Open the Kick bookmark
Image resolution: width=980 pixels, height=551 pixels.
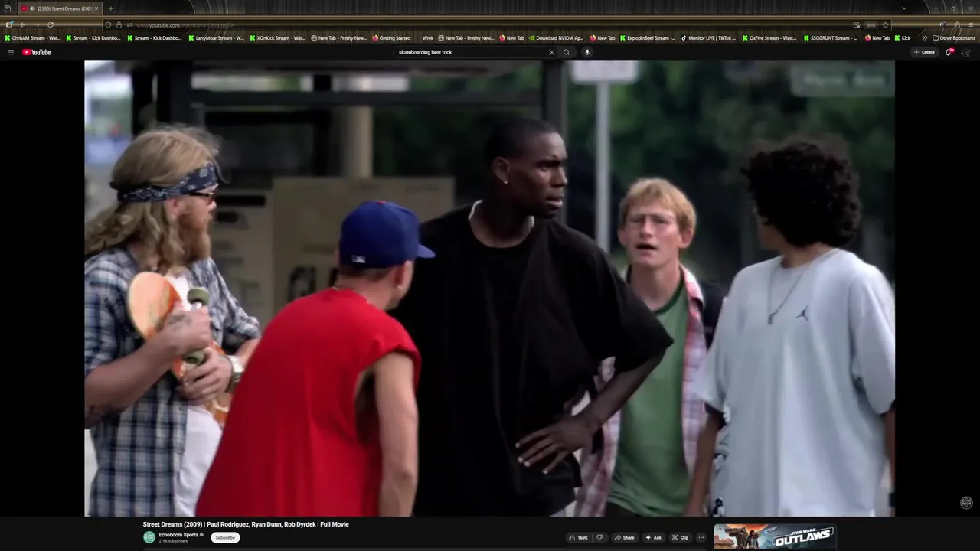pyautogui.click(x=902, y=37)
